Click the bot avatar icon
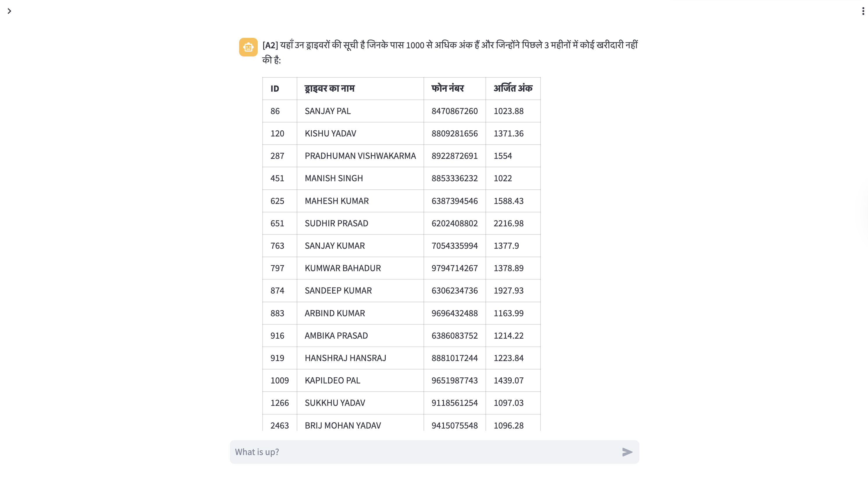Viewport: 868px width, 494px height. tap(248, 47)
